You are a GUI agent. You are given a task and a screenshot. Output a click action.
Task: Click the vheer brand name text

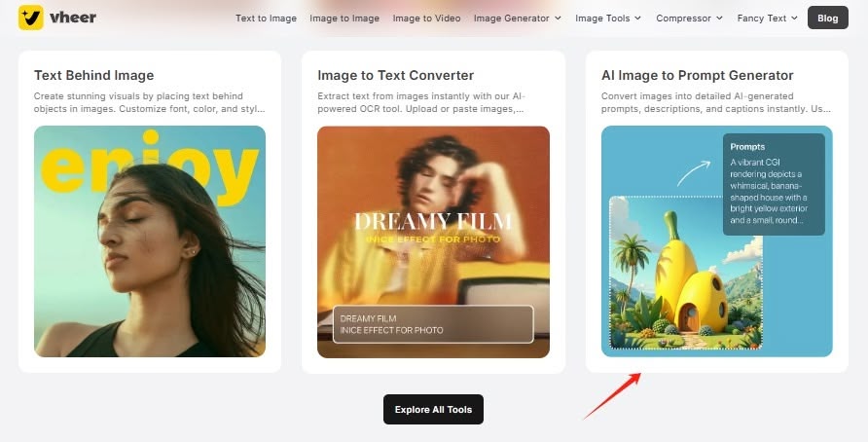point(73,18)
